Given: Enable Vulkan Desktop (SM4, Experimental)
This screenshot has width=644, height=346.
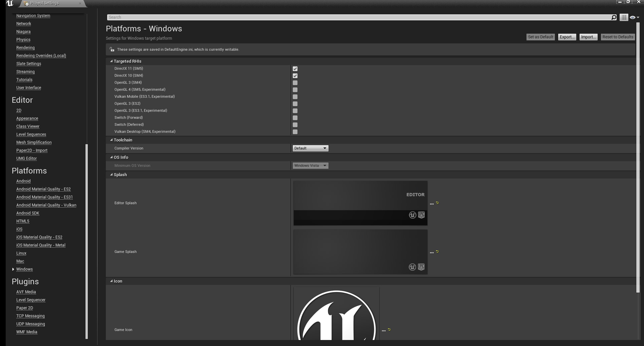Looking at the screenshot, I should pos(295,132).
